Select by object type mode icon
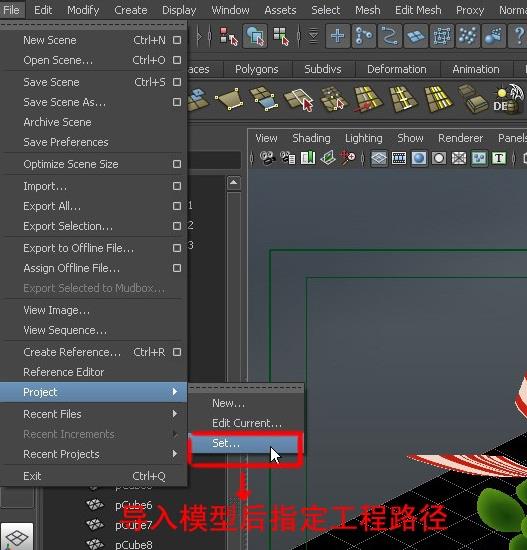Viewport: 527px width, 550px height. click(x=255, y=36)
